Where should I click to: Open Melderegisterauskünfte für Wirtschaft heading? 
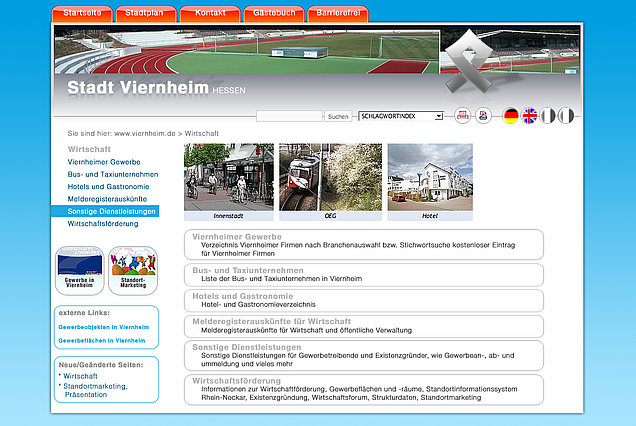(x=271, y=321)
